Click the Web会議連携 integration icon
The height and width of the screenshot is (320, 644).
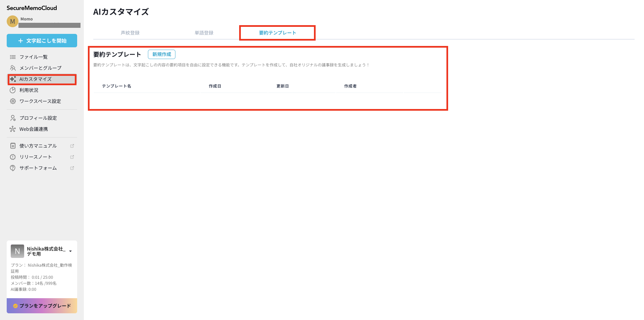(13, 129)
